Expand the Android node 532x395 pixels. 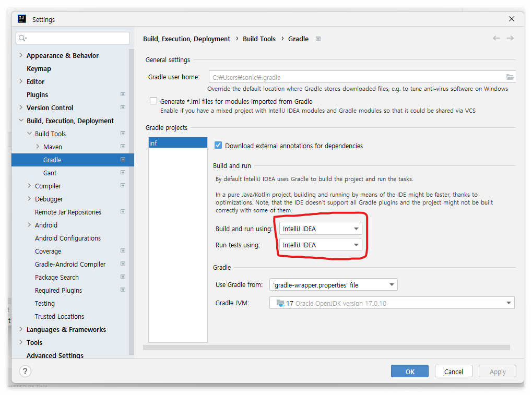pos(30,225)
